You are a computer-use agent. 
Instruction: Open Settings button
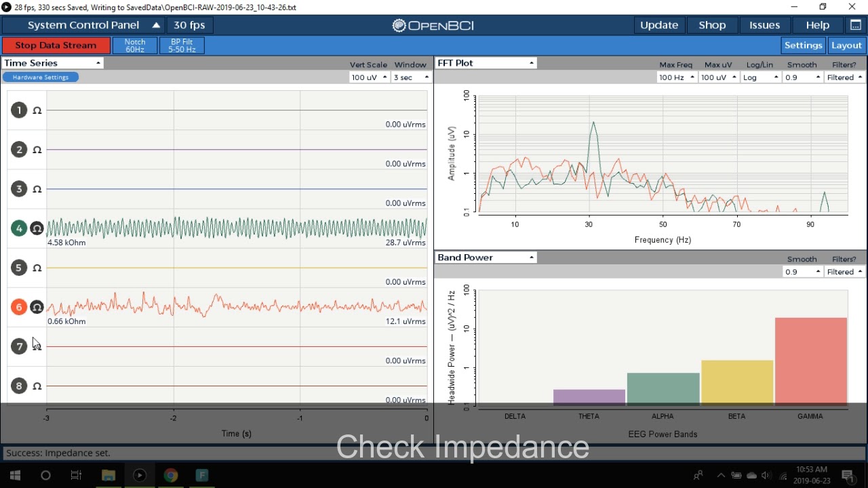click(x=803, y=45)
